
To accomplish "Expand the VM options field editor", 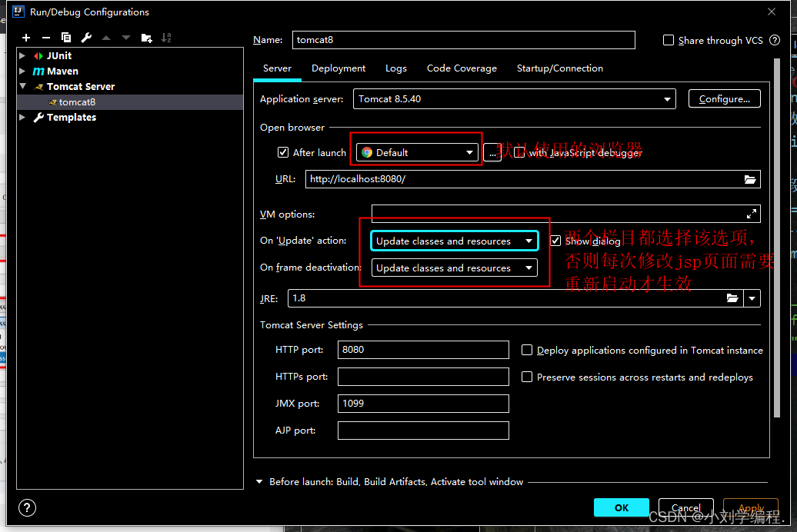I will [x=752, y=214].
